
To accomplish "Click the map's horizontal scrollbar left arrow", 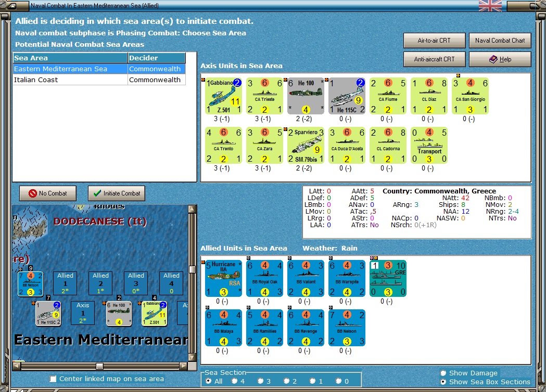I will 16,366.
